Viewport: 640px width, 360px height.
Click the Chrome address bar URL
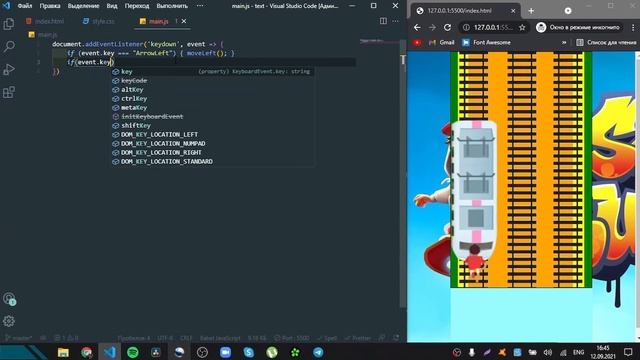point(493,27)
